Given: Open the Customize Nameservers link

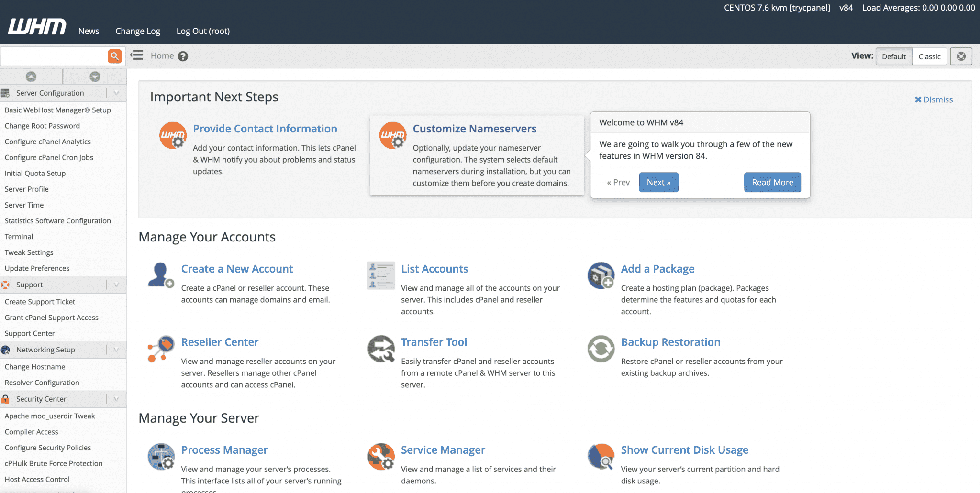Looking at the screenshot, I should pyautogui.click(x=475, y=129).
